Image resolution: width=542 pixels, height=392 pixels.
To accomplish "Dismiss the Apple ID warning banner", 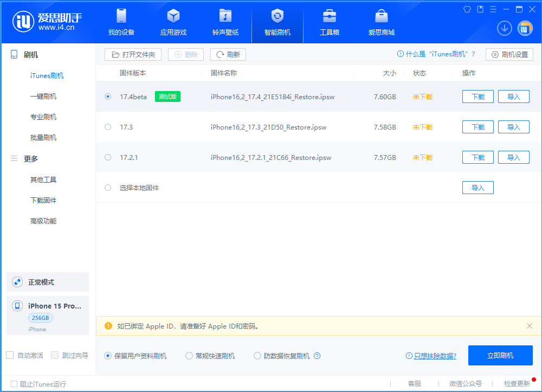I will [x=530, y=326].
